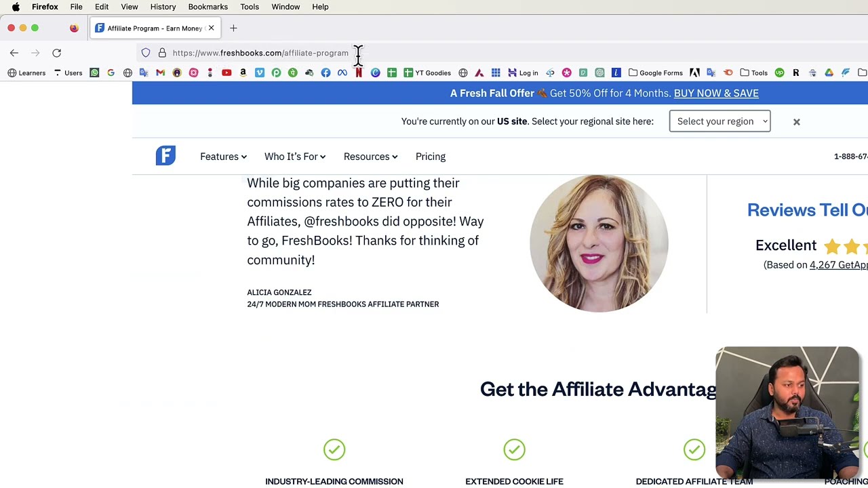Open the Gmail bookmark icon

click(x=161, y=73)
